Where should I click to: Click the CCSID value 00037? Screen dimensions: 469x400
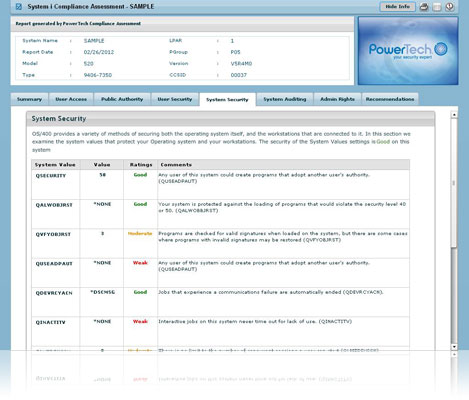click(x=239, y=75)
